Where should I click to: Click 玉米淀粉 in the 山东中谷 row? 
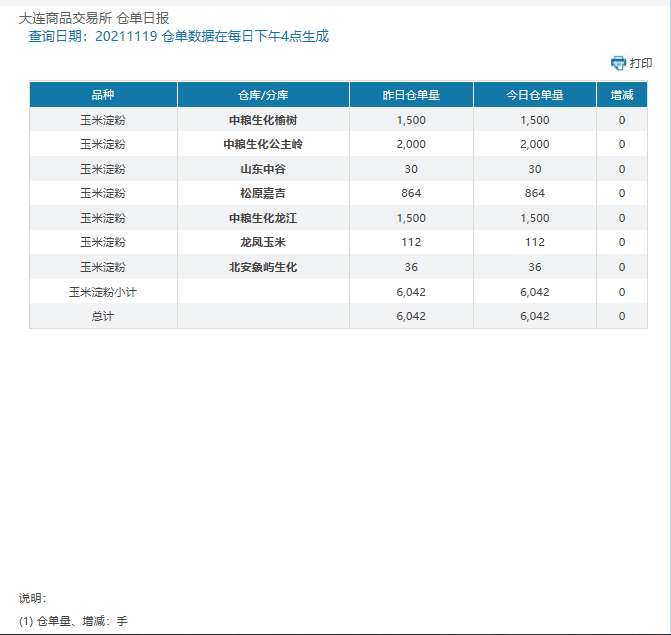pyautogui.click(x=103, y=169)
